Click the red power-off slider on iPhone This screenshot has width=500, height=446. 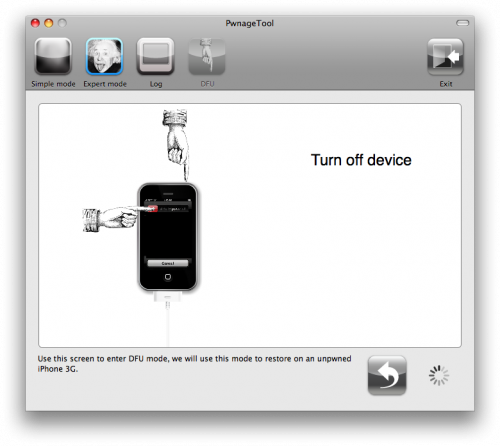pyautogui.click(x=152, y=209)
